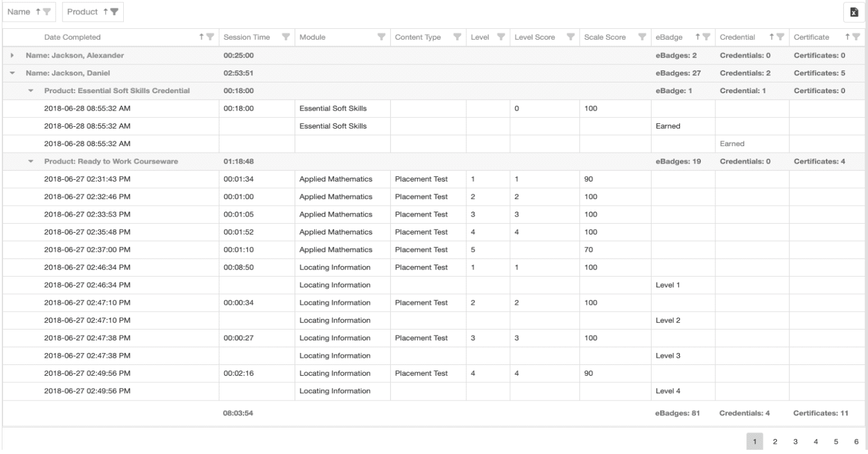Click the Excel export icon
Image resolution: width=868 pixels, height=454 pixels.
(854, 12)
